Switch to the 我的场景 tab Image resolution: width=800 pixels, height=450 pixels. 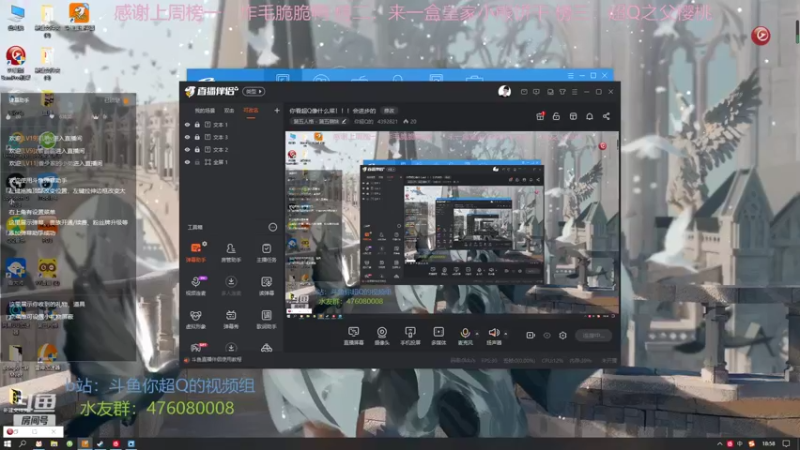[205, 111]
